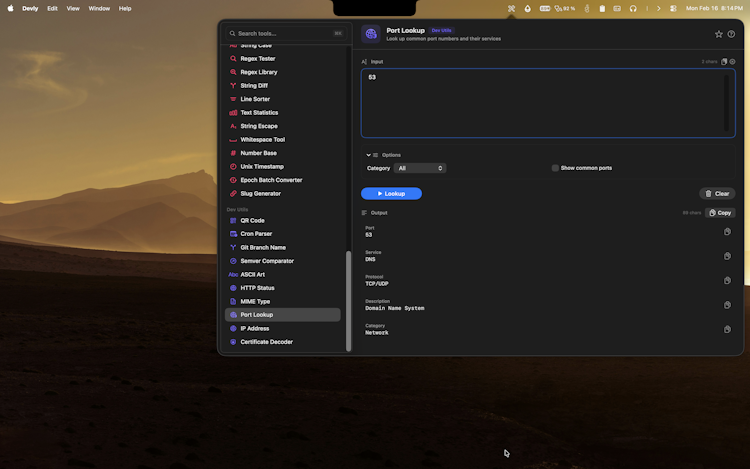This screenshot has height=469, width=750.
Task: Copy the input text using the input copy icon
Action: (x=724, y=62)
